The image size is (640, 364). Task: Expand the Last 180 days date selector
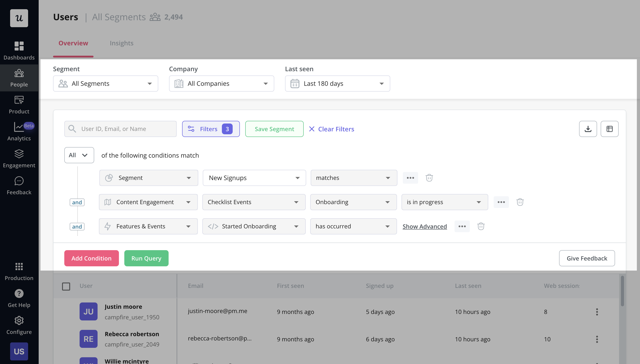pyautogui.click(x=337, y=84)
